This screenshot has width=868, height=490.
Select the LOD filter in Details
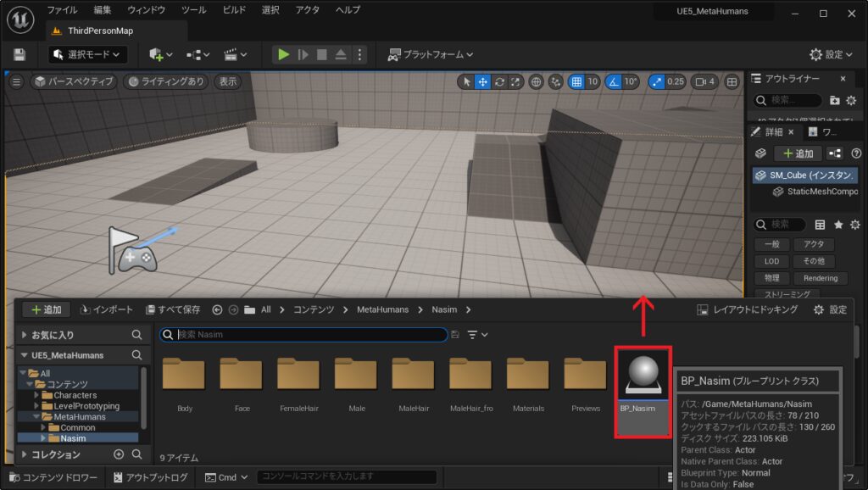(x=771, y=261)
